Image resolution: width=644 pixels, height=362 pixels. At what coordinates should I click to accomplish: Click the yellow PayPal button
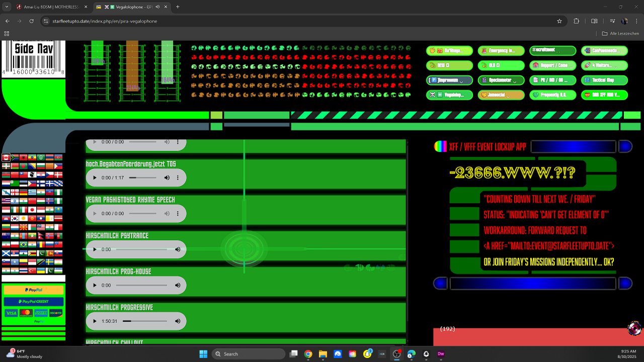(33, 290)
